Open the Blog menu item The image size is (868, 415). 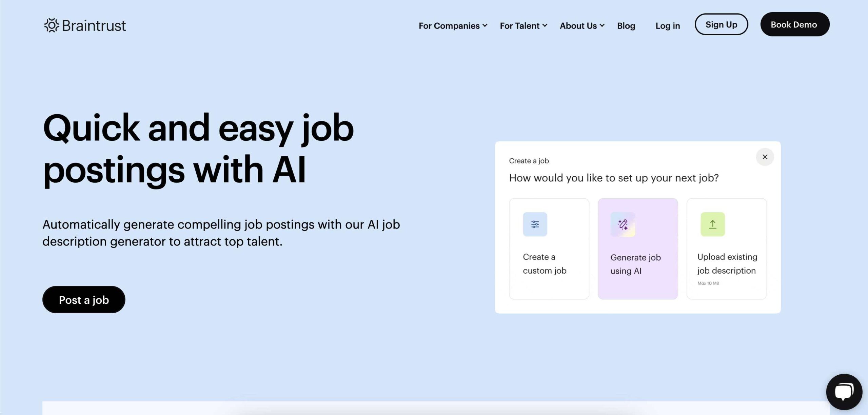point(626,24)
